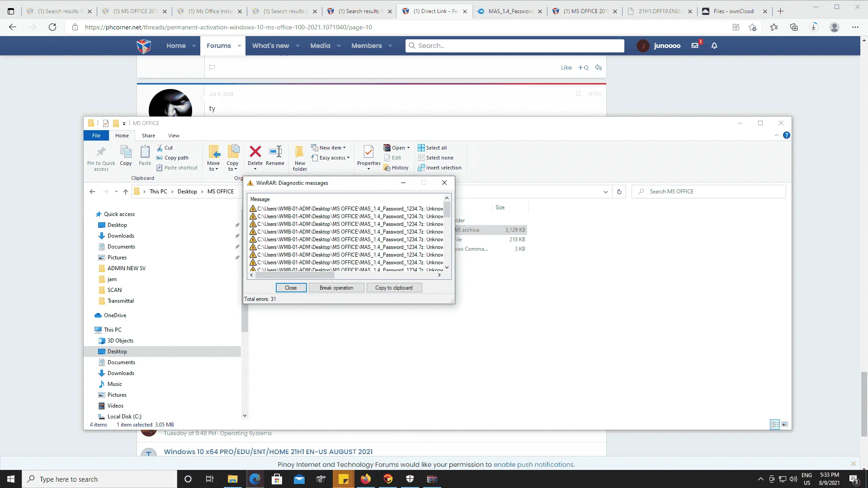Switch to large icons view layout
The image size is (868, 488).
pos(785,424)
